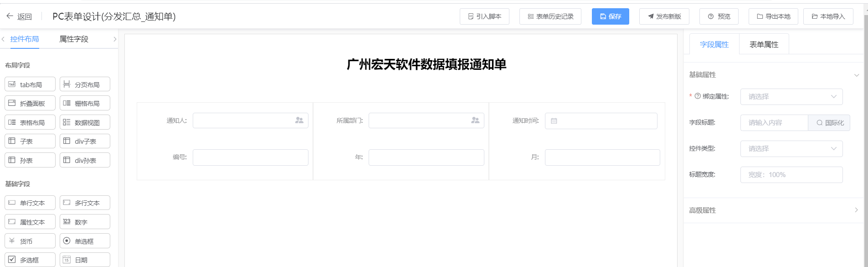
Task: Click the 字段标题 input field
Action: pyautogui.click(x=774, y=123)
